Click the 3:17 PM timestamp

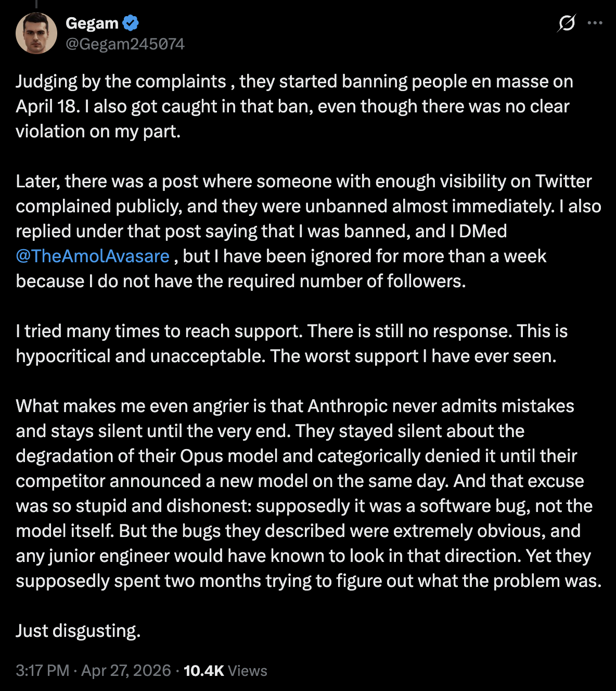42,670
